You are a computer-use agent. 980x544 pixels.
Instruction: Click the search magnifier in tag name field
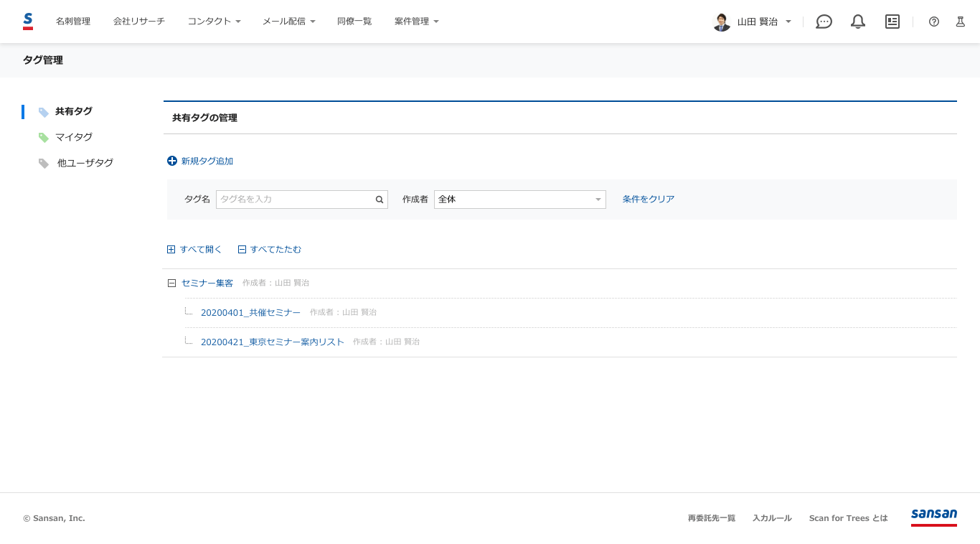pos(380,200)
